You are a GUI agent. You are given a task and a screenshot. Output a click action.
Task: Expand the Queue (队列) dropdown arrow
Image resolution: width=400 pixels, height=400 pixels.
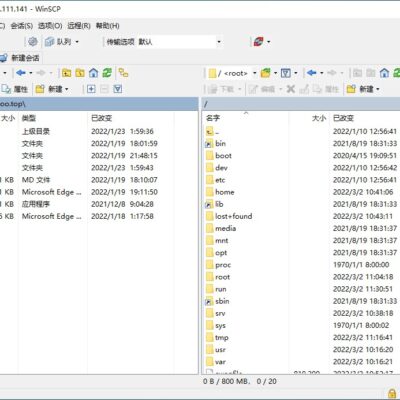77,42
